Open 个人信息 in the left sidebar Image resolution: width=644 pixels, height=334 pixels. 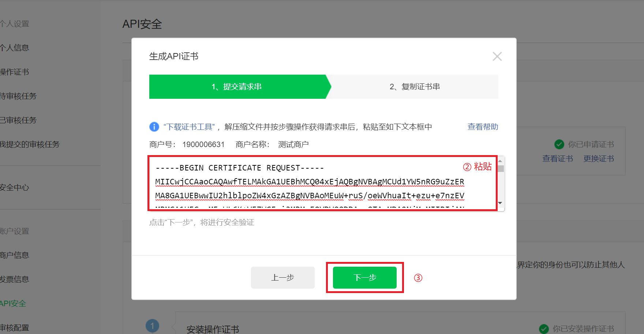(15, 48)
